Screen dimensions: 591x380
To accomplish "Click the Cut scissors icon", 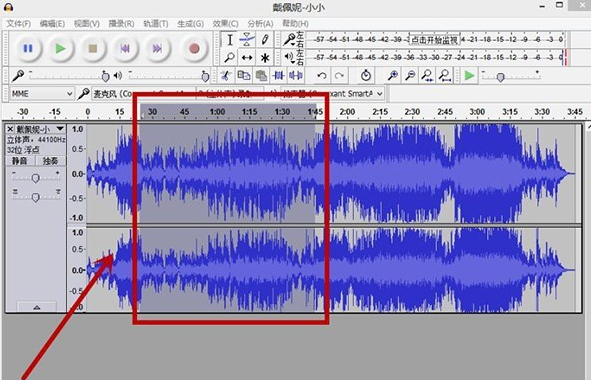I will click(x=226, y=76).
